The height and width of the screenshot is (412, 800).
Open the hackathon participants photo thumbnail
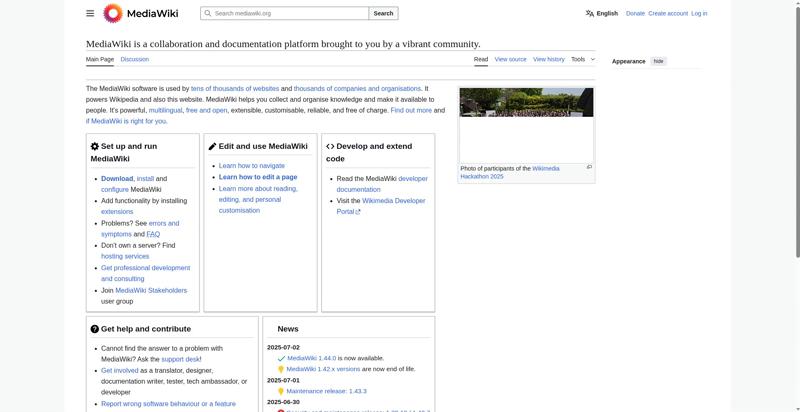[x=526, y=125]
